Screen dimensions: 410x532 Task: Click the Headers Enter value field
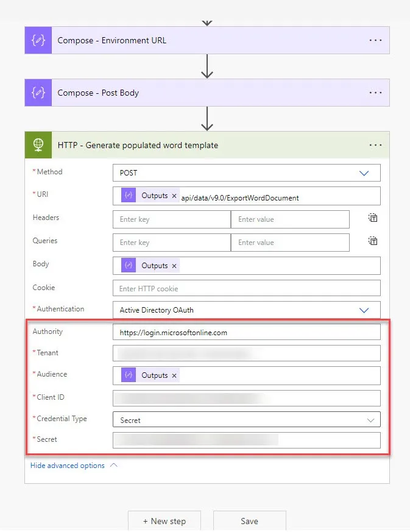pyautogui.click(x=290, y=219)
